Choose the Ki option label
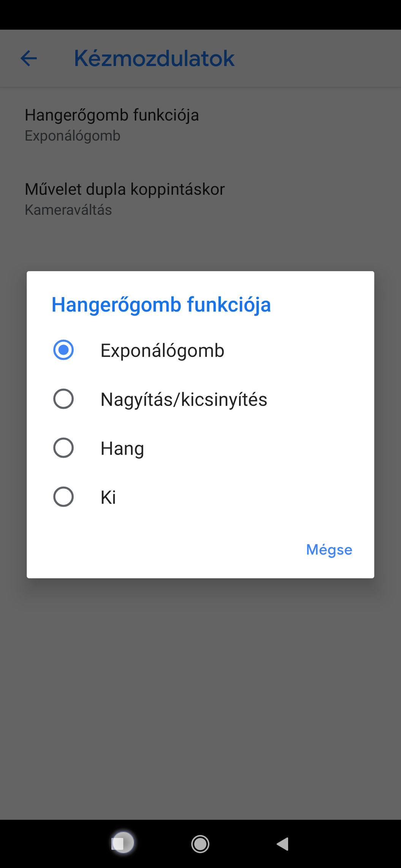Screen dimensions: 401x868 tap(108, 497)
